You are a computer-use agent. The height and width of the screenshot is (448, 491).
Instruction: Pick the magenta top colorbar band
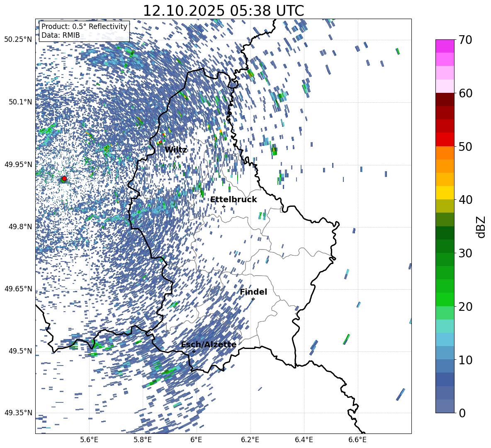click(x=445, y=46)
